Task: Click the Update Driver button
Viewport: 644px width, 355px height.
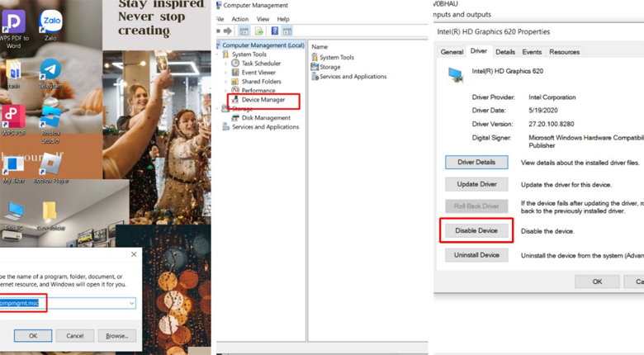Action: point(476,184)
